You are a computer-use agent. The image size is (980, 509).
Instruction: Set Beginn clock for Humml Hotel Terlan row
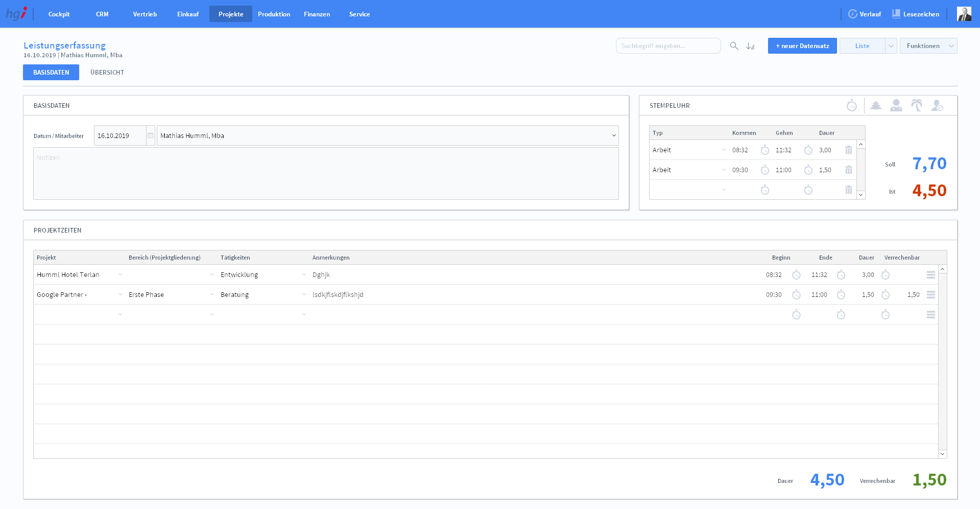coord(796,275)
